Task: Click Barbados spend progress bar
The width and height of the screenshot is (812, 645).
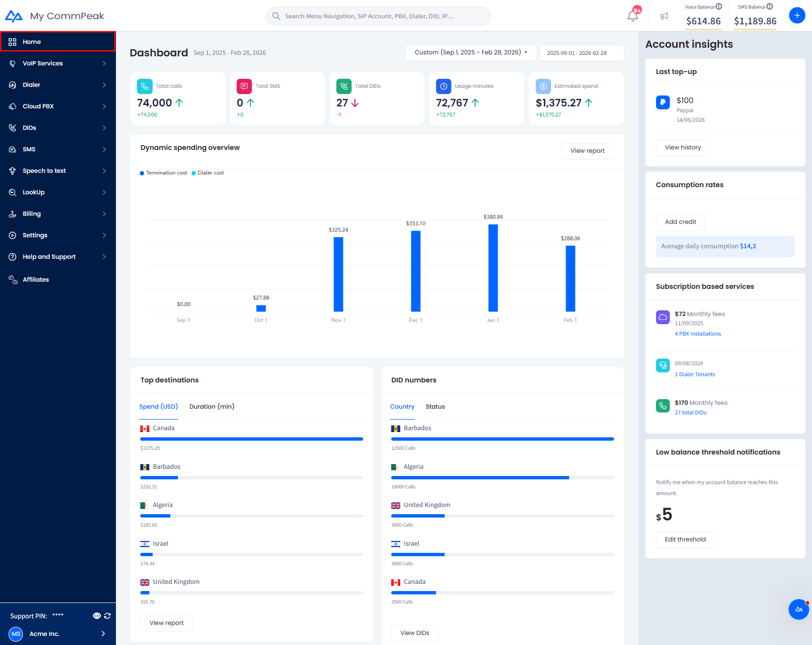Action: coord(251,477)
